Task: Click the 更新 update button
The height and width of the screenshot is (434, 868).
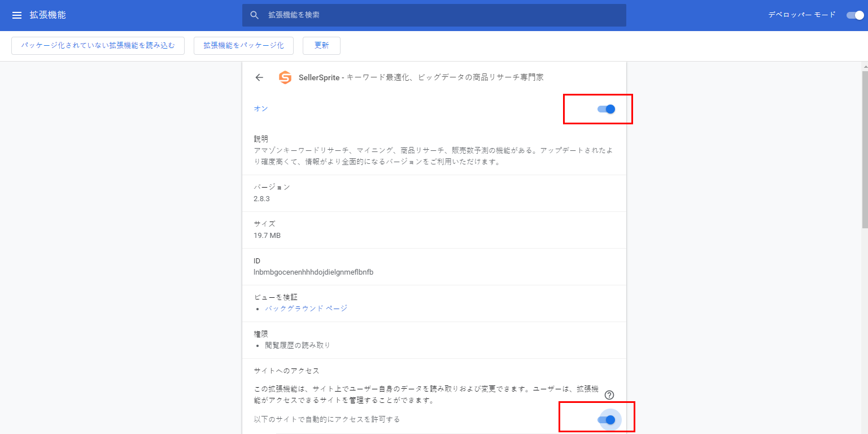Action: coord(321,45)
